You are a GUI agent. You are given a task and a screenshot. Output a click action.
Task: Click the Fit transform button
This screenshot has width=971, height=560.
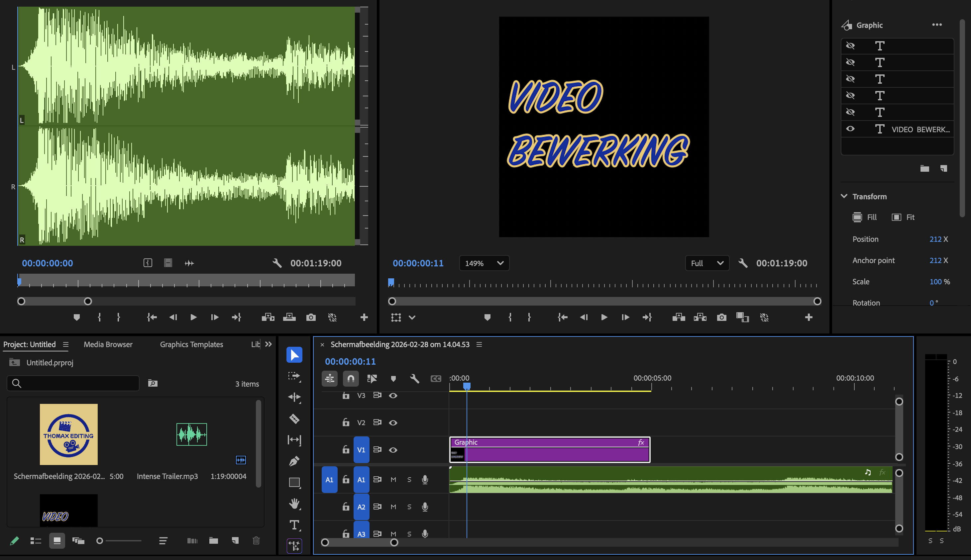(903, 217)
